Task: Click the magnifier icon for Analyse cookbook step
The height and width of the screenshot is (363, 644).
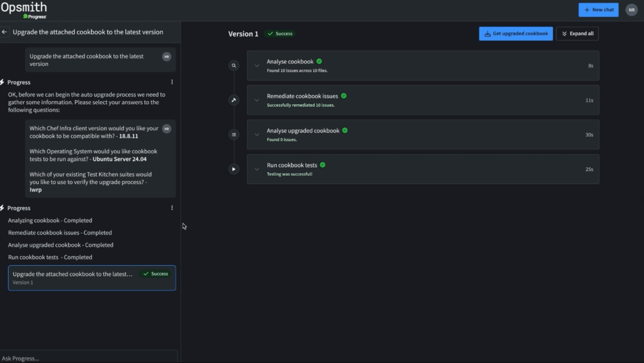Action: [234, 66]
